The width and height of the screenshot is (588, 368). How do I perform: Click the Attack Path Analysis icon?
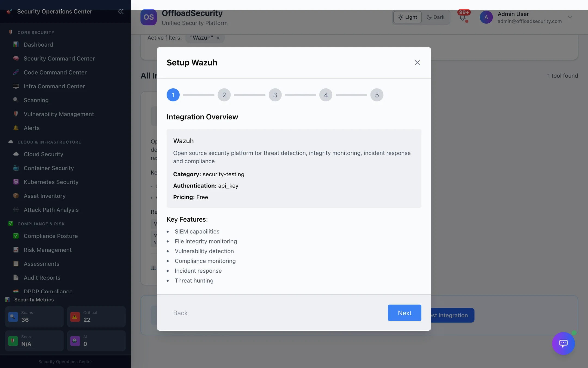pos(16,210)
